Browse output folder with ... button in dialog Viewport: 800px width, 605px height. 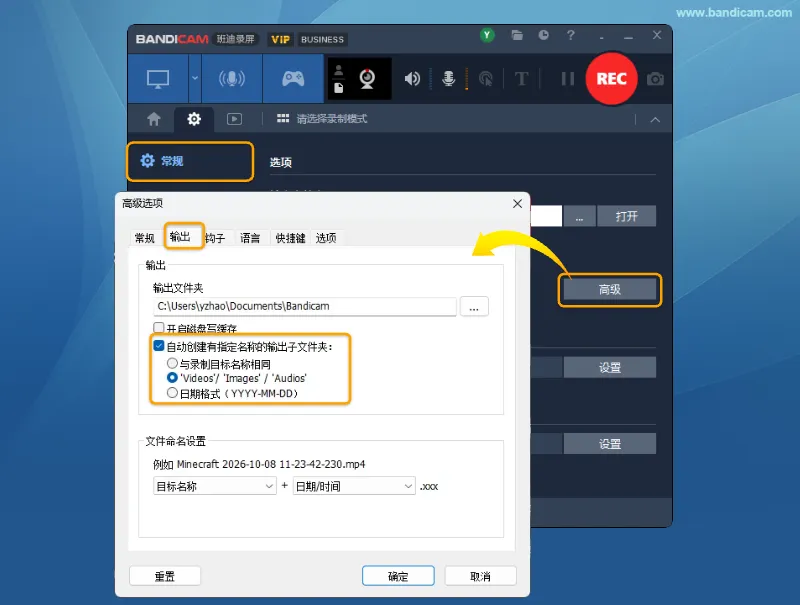474,306
